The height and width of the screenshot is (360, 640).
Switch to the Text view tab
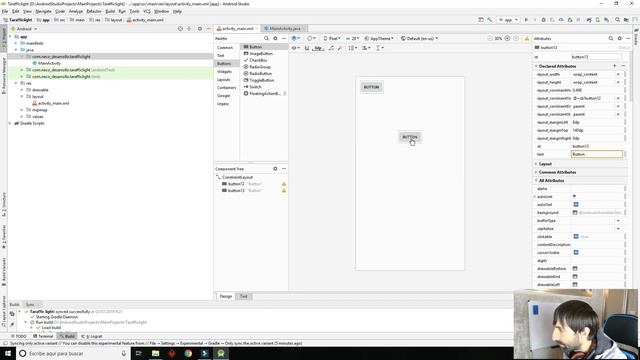click(244, 296)
